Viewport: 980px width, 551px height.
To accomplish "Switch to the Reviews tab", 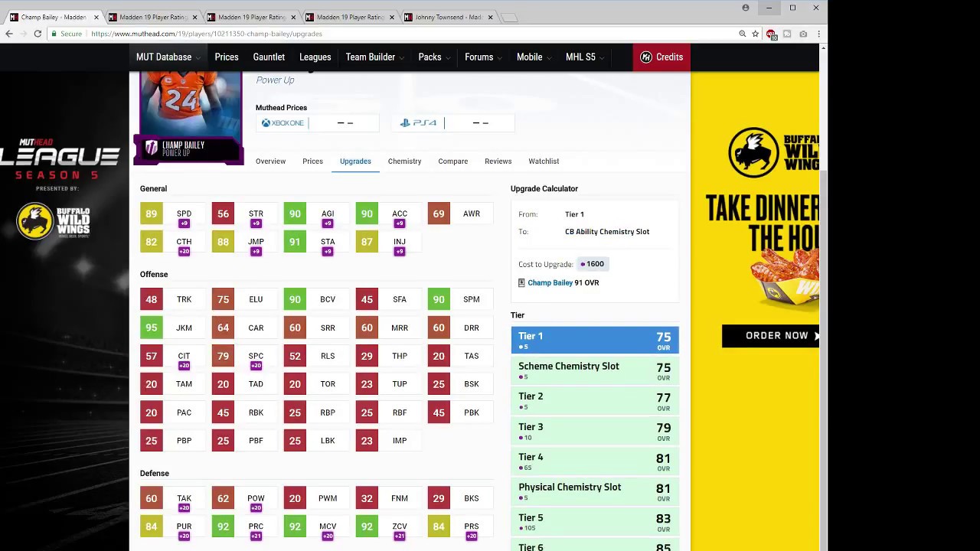I will tap(498, 161).
